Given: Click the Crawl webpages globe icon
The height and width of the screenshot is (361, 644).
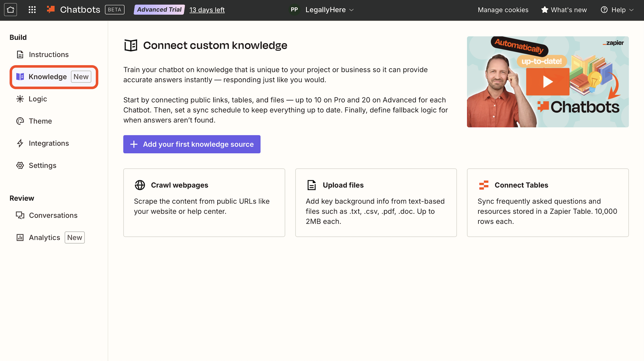Looking at the screenshot, I should [140, 185].
